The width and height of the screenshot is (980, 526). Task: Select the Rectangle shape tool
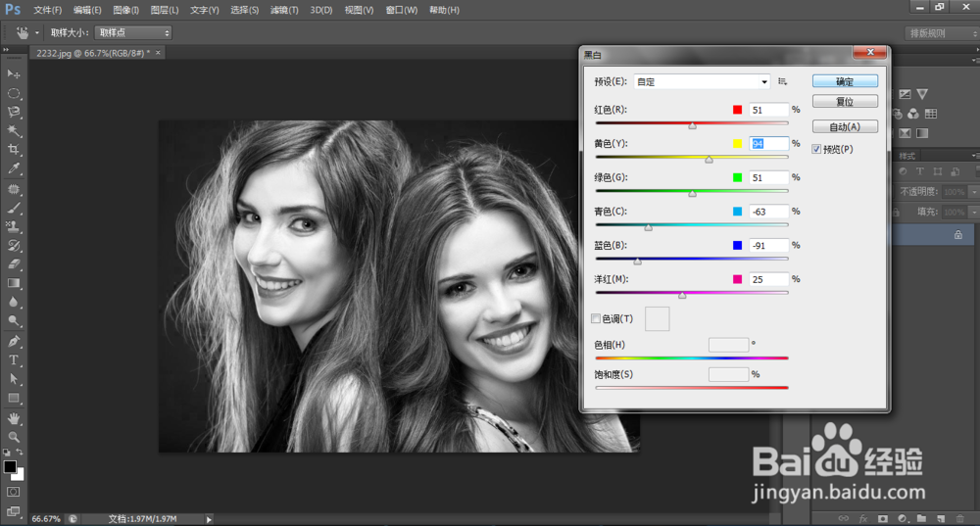13,398
